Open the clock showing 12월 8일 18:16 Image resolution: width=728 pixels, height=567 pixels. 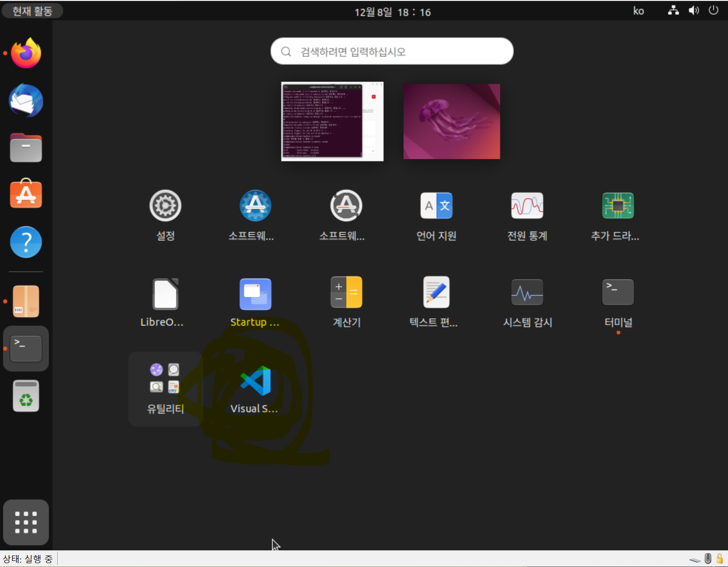point(392,12)
